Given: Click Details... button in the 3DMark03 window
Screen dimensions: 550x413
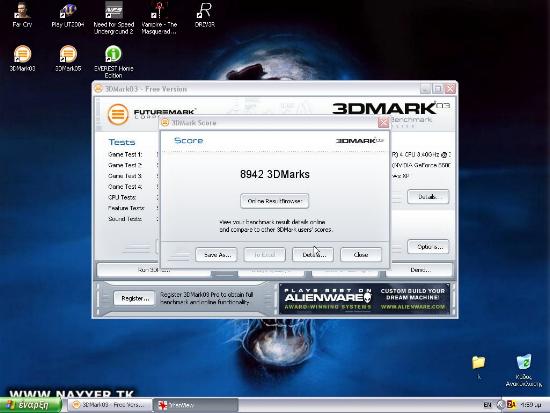Looking at the screenshot, I should pyautogui.click(x=428, y=197).
